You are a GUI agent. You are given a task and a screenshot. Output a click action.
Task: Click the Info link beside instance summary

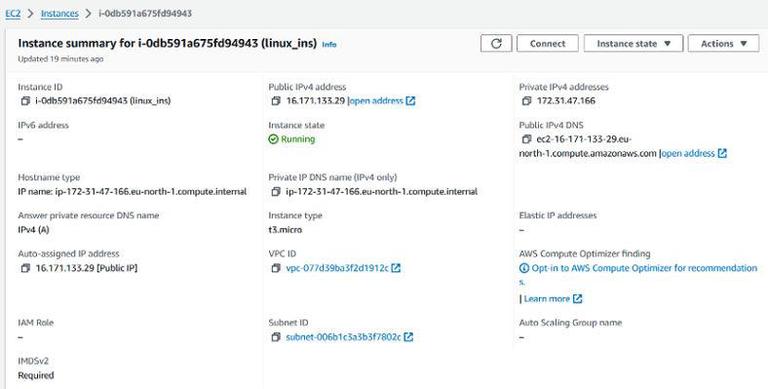click(329, 44)
